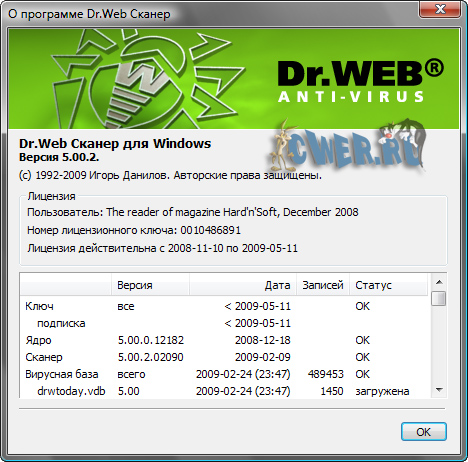Select the Сканер row in the list
468x462 pixels.
224,357
